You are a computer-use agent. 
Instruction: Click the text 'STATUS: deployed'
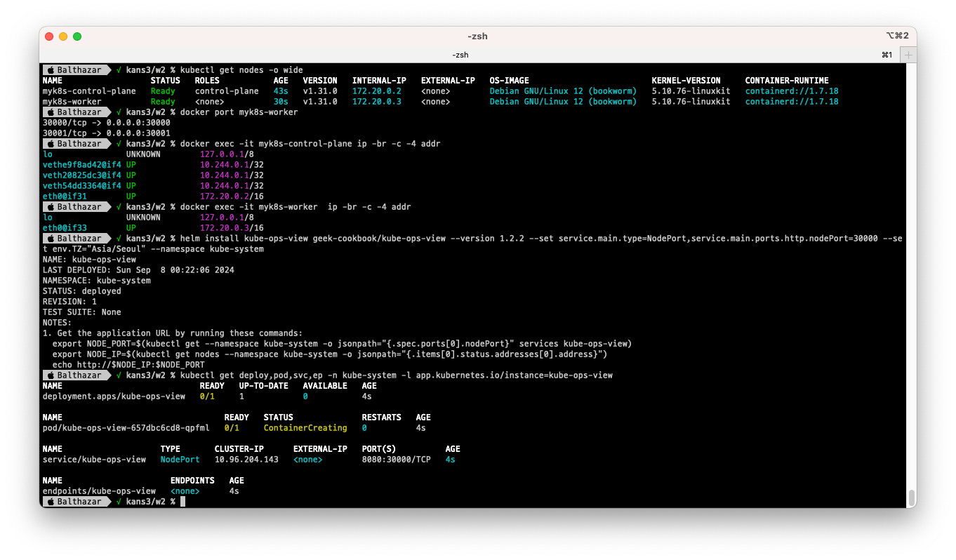point(81,291)
